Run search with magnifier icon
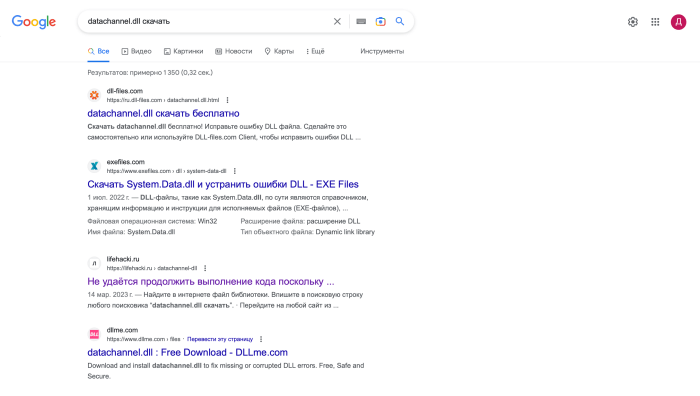 [x=400, y=21]
